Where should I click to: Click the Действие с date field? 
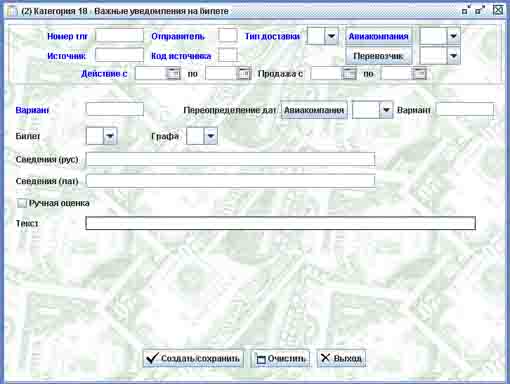pyautogui.click(x=151, y=74)
